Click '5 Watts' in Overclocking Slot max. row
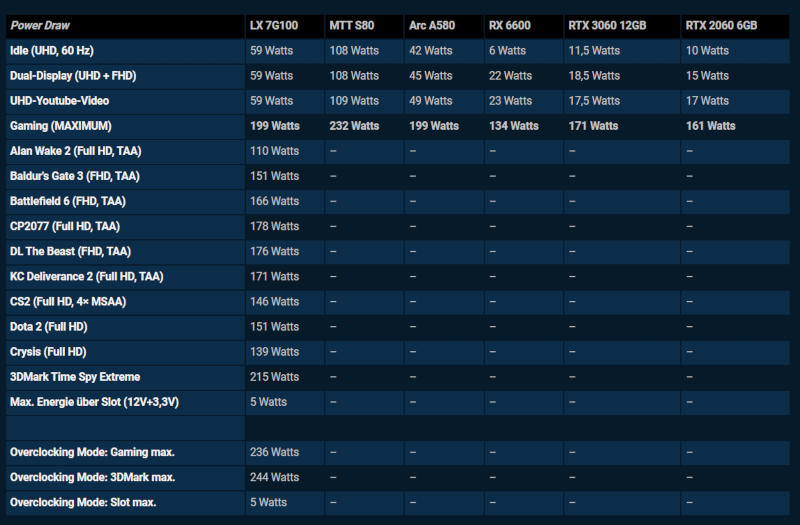Image resolution: width=800 pixels, height=525 pixels. (268, 502)
